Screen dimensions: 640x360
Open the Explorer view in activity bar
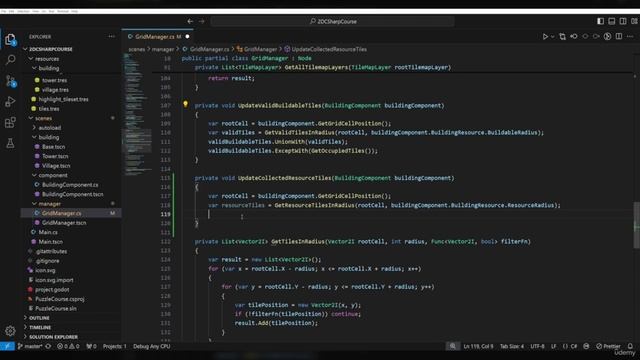pyautogui.click(x=10, y=40)
